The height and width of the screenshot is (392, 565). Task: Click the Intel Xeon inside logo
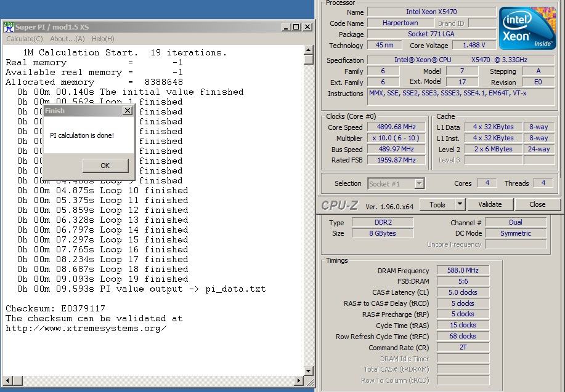point(527,28)
